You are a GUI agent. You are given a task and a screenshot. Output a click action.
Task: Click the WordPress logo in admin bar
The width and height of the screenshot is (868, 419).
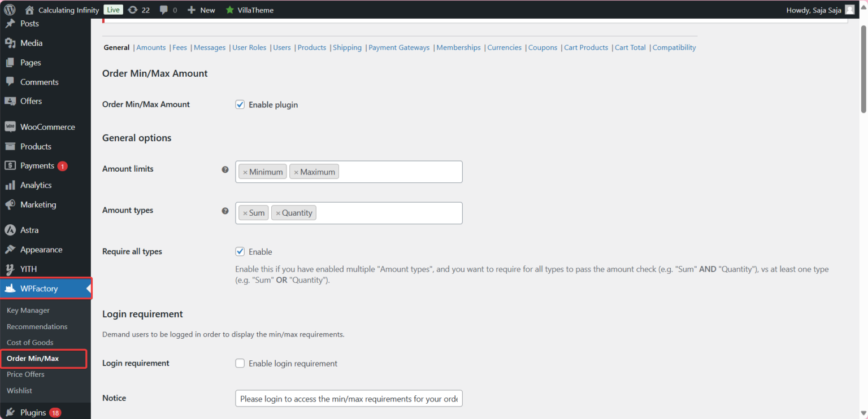[9, 9]
